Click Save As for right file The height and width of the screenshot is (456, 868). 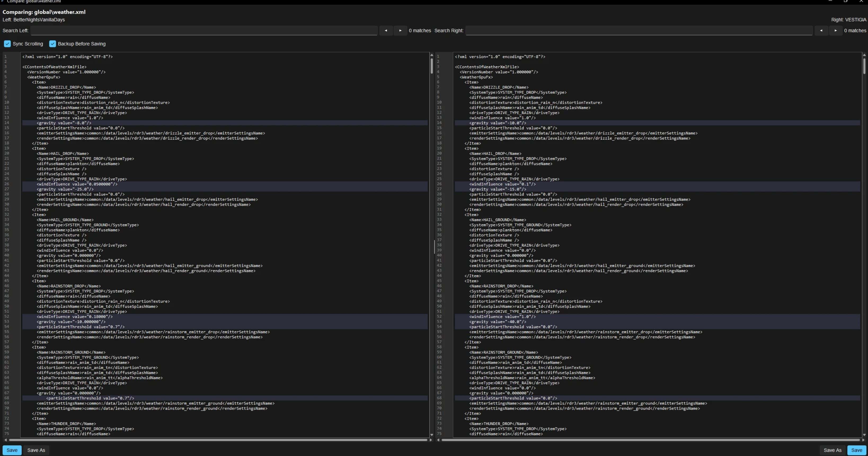click(832, 450)
